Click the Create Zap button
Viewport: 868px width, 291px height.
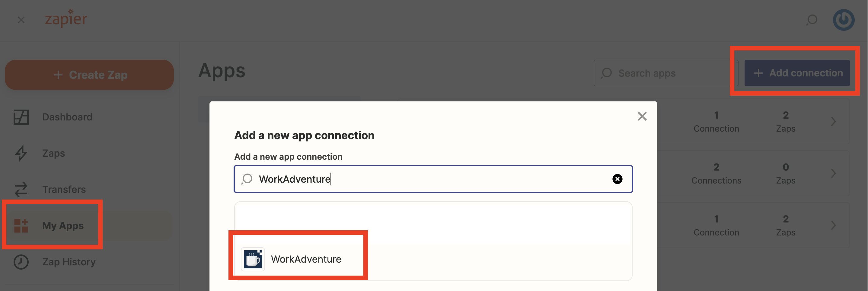(89, 75)
